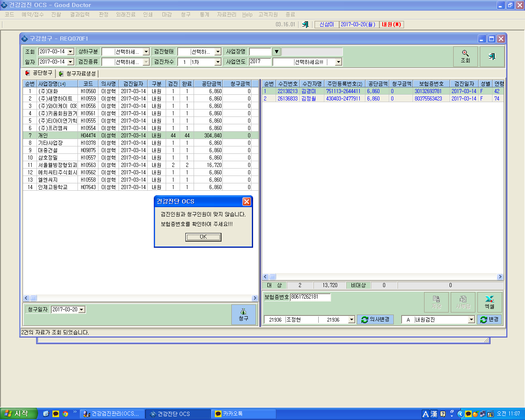The image size is (525, 420).
Task: Click the 의사변경 refresh button
Action: [x=375, y=320]
